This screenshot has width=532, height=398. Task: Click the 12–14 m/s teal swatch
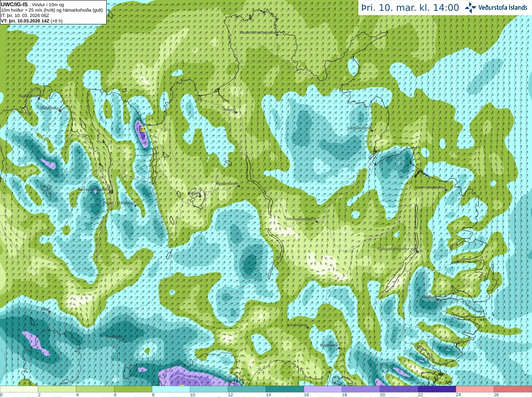[x=247, y=389]
